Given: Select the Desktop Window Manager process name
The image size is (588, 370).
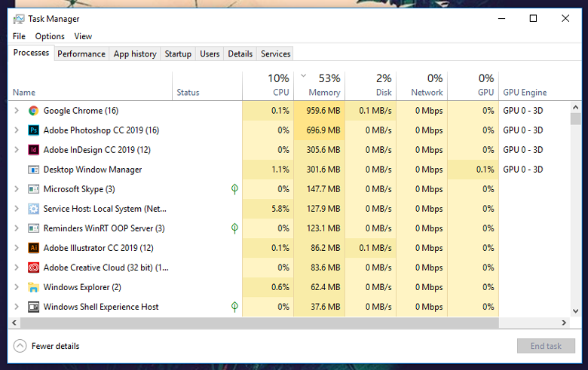Looking at the screenshot, I should point(93,170).
